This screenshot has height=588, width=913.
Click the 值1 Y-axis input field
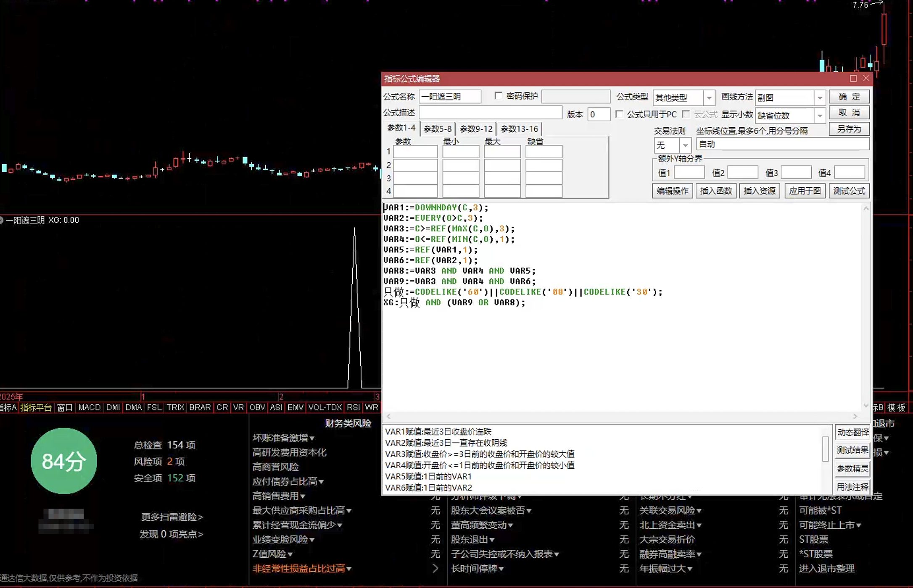pyautogui.click(x=689, y=172)
